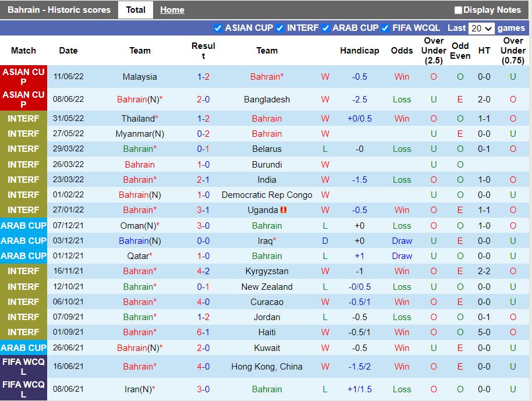
Task: Open the 3-1 result against Uganda
Action: 203,210
